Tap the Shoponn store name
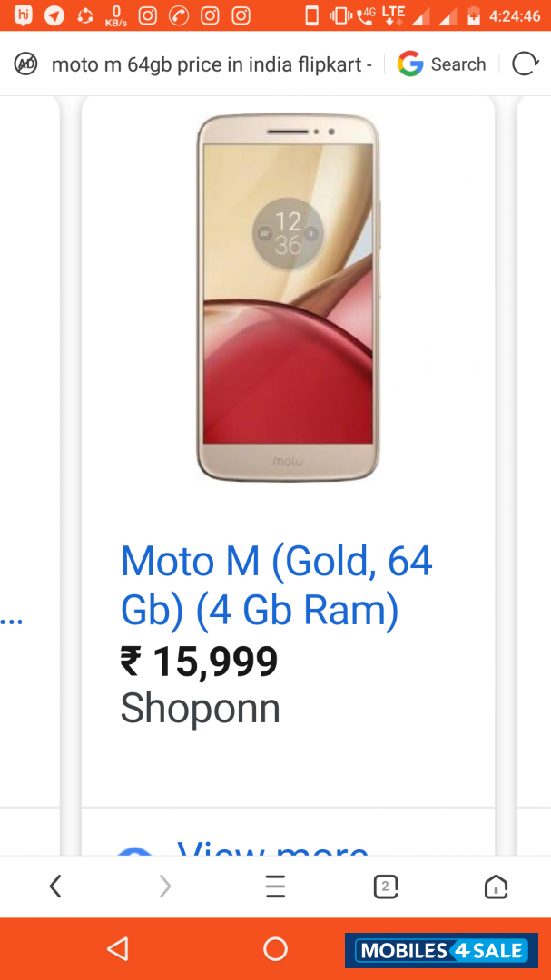Image resolution: width=551 pixels, height=980 pixels. [x=200, y=709]
